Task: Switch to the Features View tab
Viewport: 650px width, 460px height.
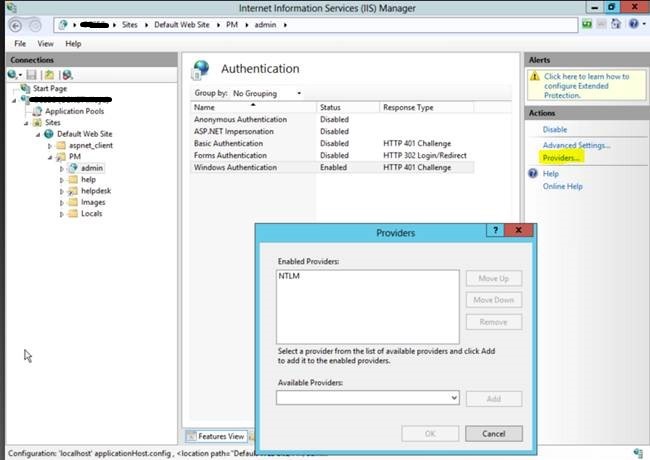Action: click(216, 436)
